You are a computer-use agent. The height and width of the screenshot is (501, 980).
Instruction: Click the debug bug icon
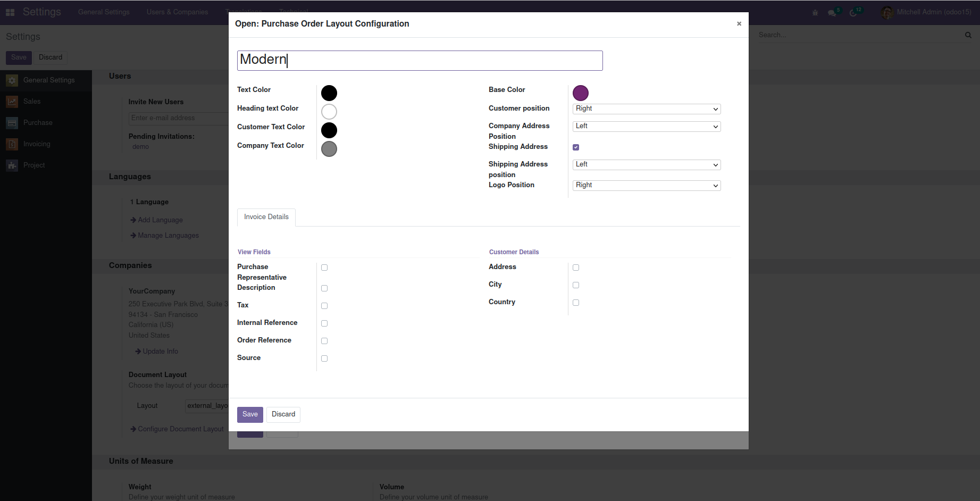tap(815, 13)
